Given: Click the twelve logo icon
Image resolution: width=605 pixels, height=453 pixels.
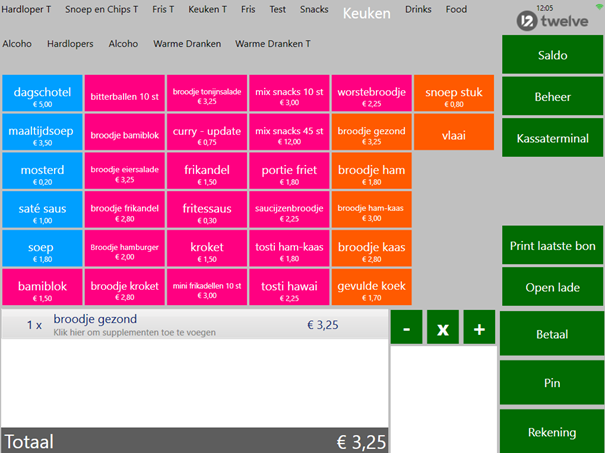Looking at the screenshot, I should click(527, 21).
